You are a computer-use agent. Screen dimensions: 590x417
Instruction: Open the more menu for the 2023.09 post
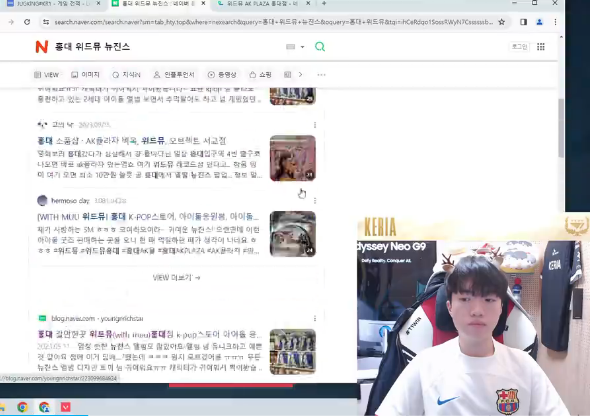point(315,125)
